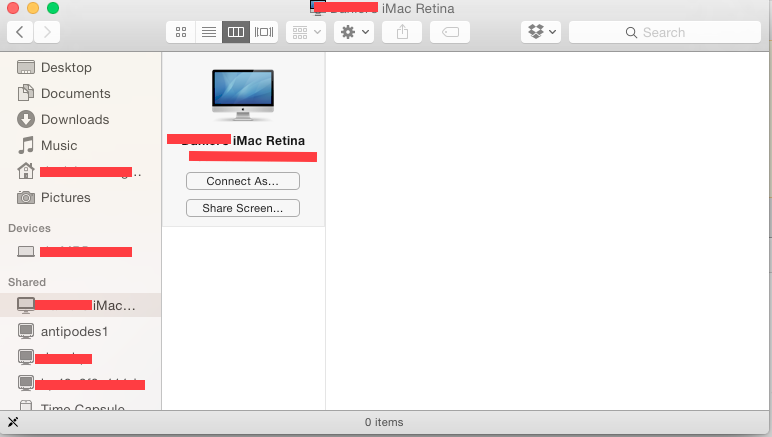Click the Shared section header

27,282
